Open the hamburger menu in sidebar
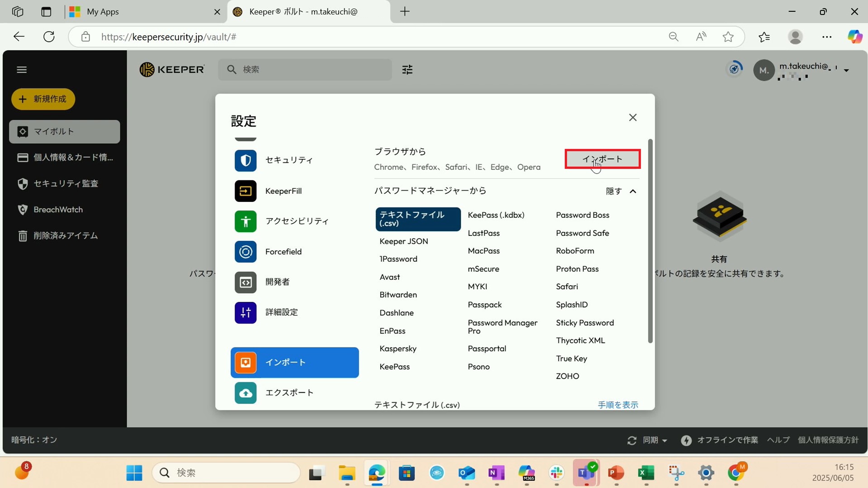 [22, 70]
